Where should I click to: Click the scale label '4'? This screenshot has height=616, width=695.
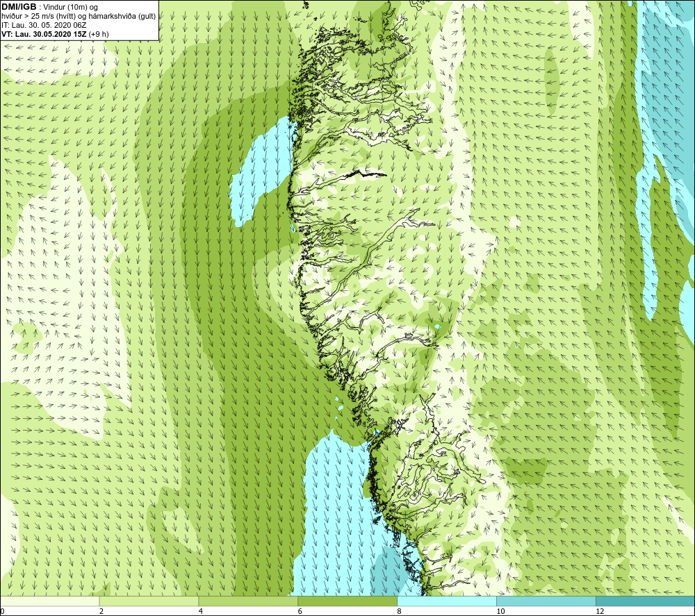click(201, 612)
